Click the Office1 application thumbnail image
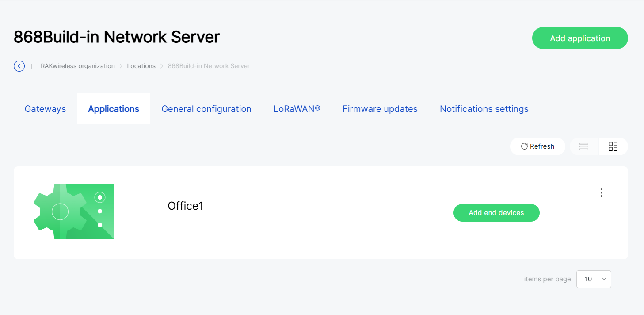This screenshot has height=315, width=644. pos(73,211)
